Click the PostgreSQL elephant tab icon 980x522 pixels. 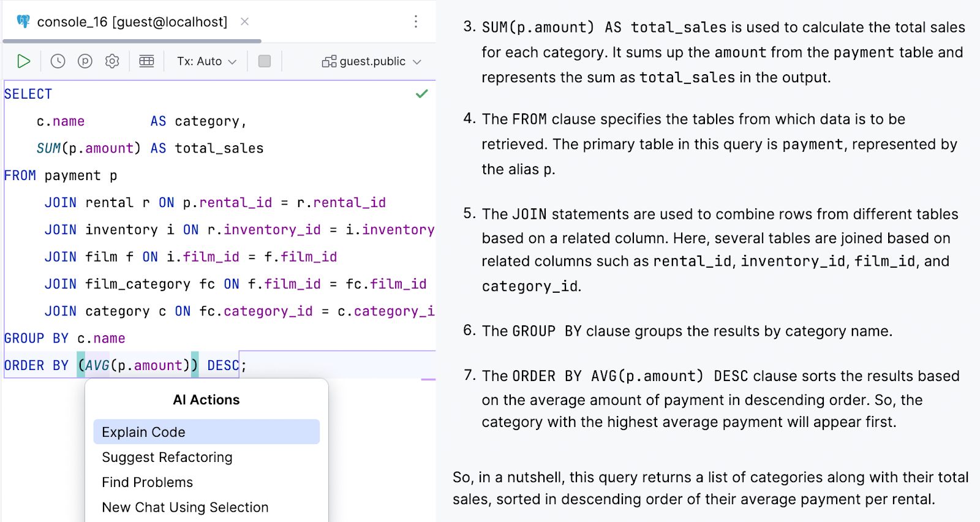tap(23, 22)
